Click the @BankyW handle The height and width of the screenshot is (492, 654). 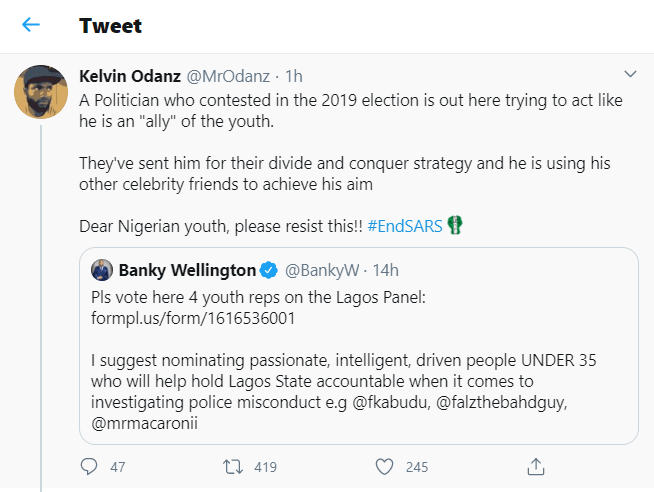click(x=322, y=270)
